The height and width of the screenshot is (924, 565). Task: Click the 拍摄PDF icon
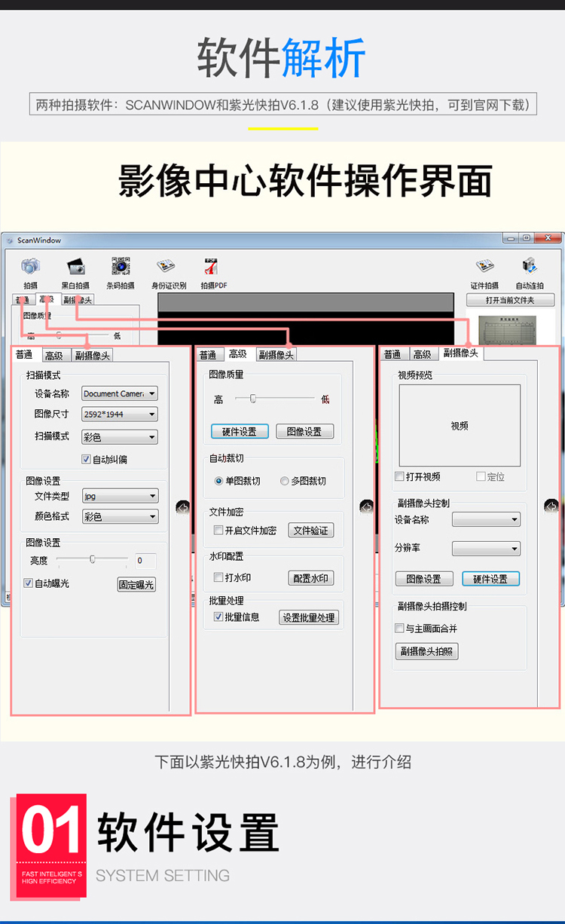[x=212, y=267]
